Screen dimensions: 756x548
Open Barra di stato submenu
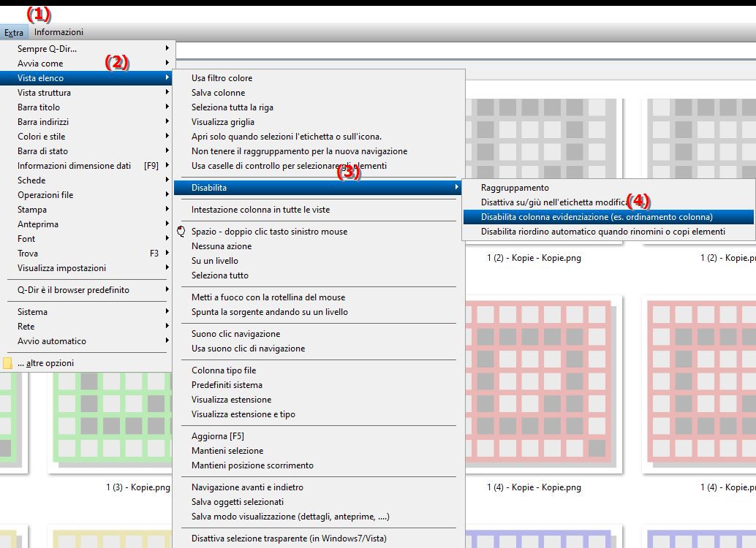(x=87, y=151)
